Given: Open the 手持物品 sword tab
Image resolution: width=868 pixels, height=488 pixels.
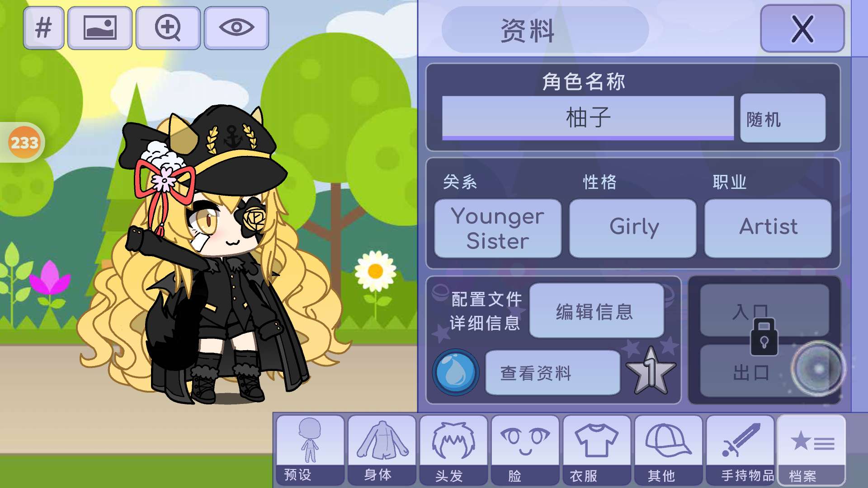Looking at the screenshot, I should [x=741, y=450].
